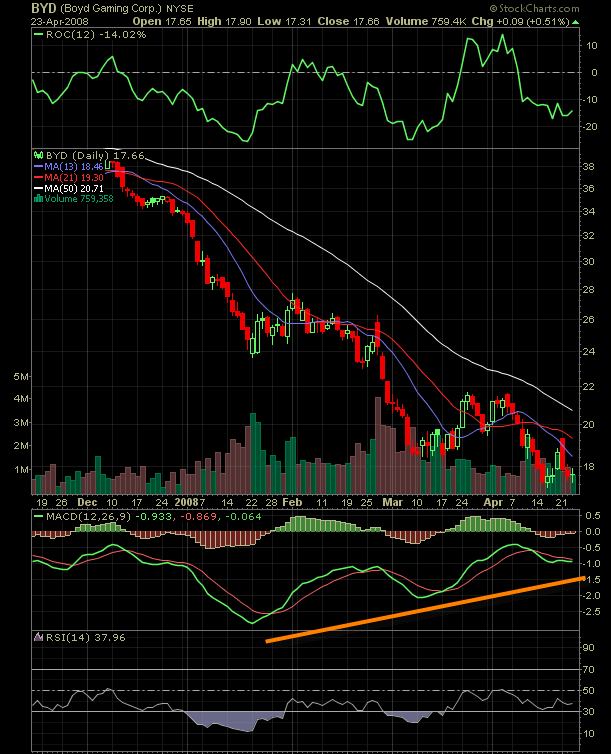611x754 pixels.
Task: Click the ROC(12) -14.02% indicator label
Action: (x=96, y=35)
